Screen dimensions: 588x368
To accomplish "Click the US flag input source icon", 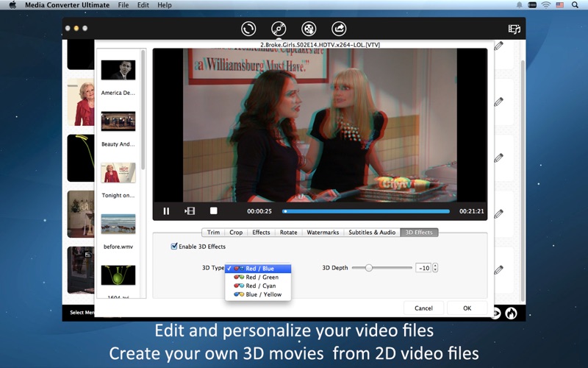I will tap(560, 5).
